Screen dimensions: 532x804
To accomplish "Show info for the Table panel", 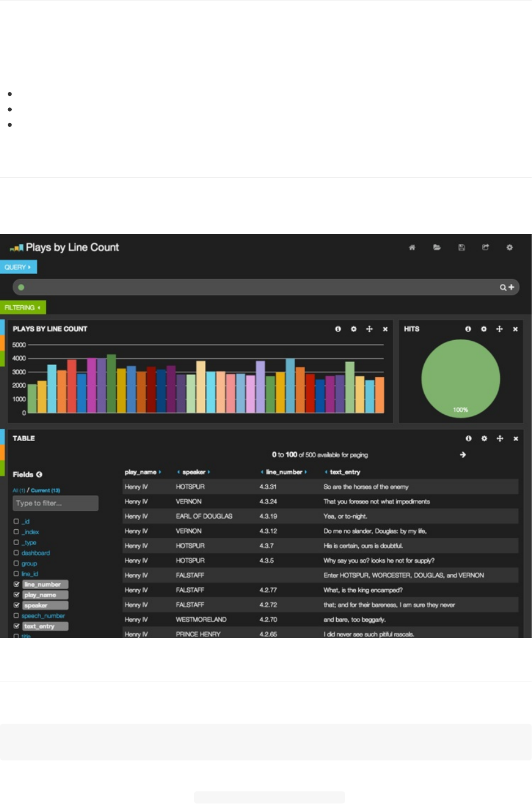I will (x=468, y=438).
